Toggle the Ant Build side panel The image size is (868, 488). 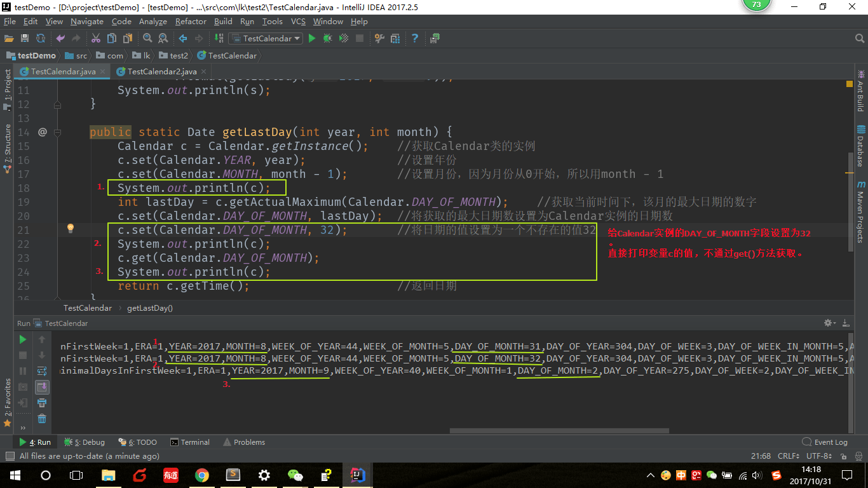(860, 91)
